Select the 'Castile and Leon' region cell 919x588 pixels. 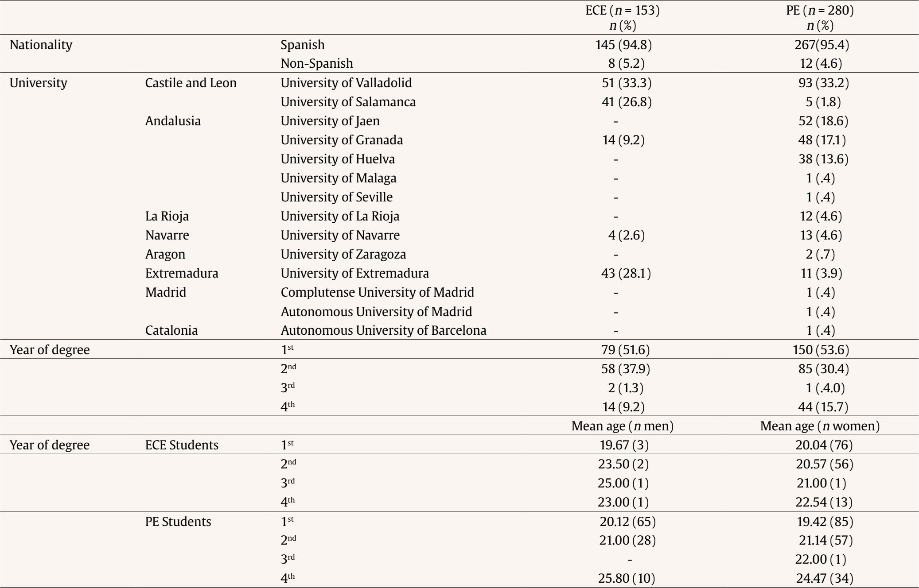coord(191,83)
